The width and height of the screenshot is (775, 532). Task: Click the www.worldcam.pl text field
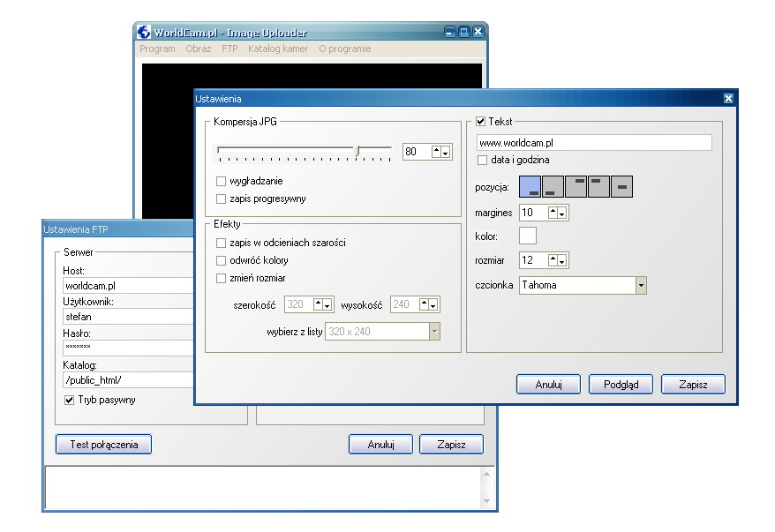coord(593,142)
